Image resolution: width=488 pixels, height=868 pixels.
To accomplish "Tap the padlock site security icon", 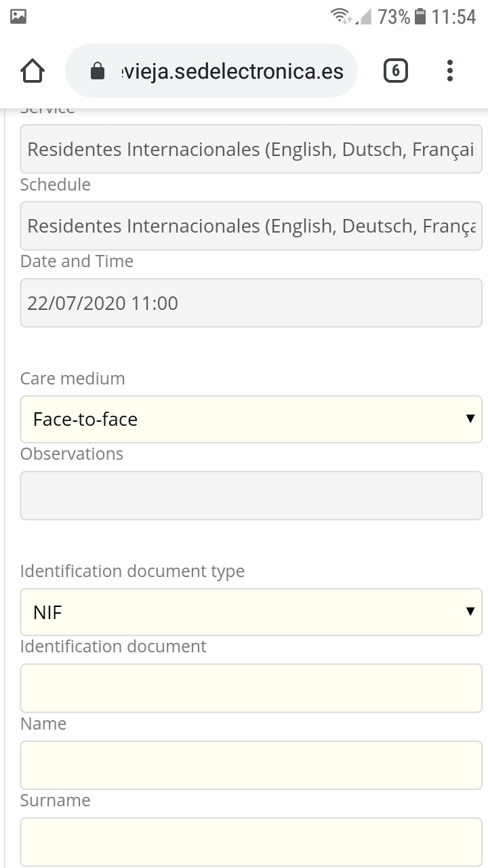I will point(98,71).
